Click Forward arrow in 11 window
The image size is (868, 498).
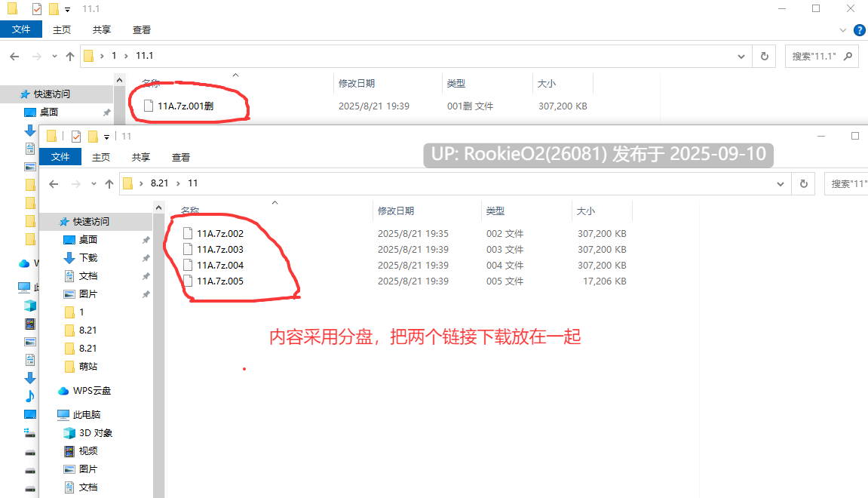pos(76,183)
